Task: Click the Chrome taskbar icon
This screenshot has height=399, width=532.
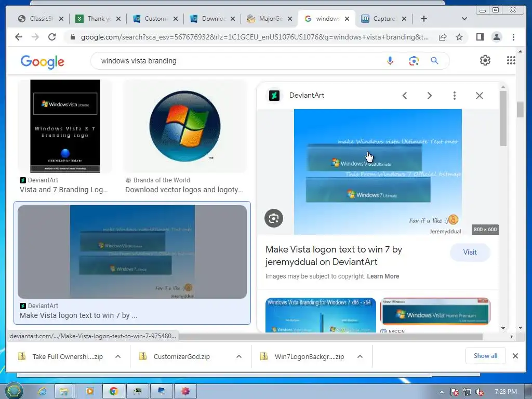Action: click(x=114, y=392)
